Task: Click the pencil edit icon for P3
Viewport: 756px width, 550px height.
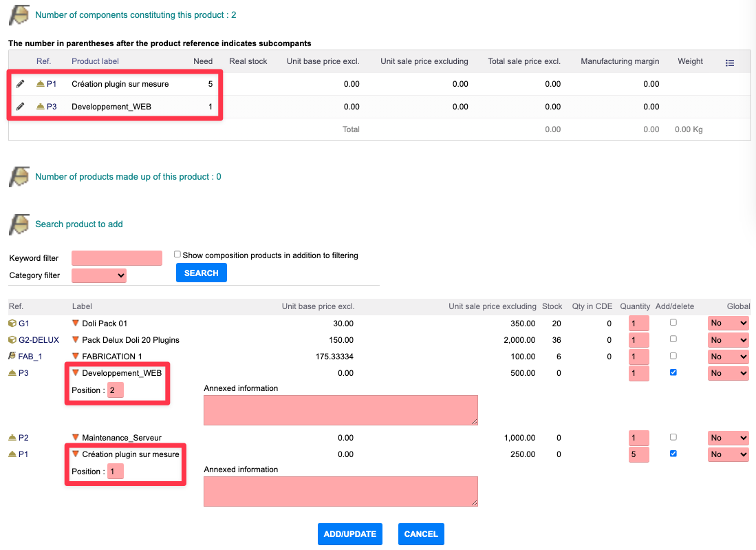Action: point(20,107)
